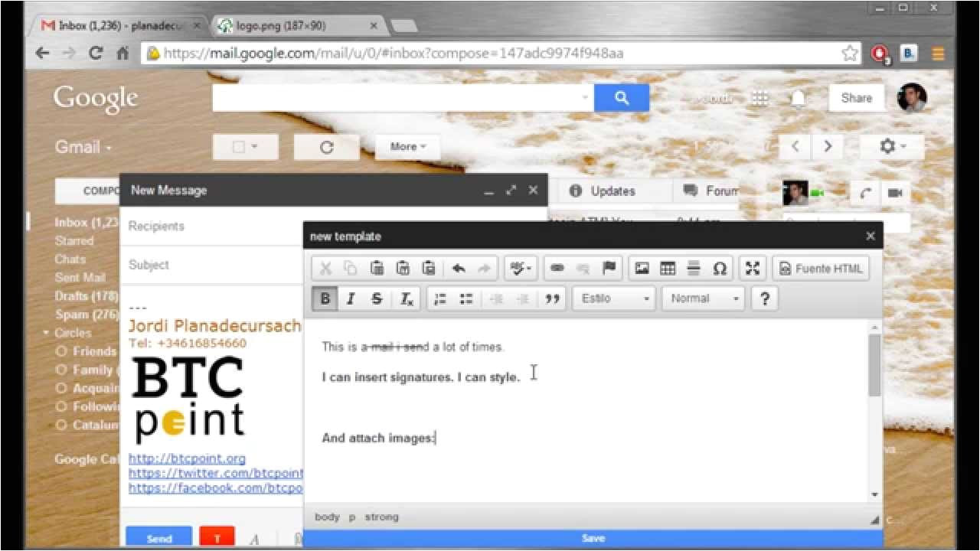Click the Undo arrow in editor toolbar
This screenshot has width=980, height=551.
click(459, 269)
